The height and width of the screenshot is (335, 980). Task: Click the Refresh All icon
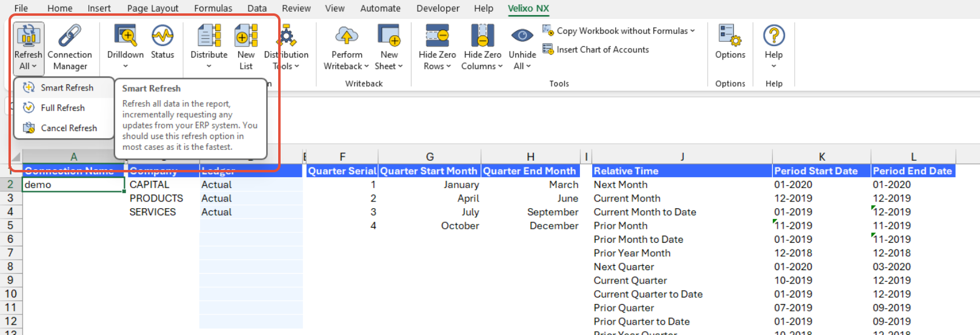click(28, 36)
